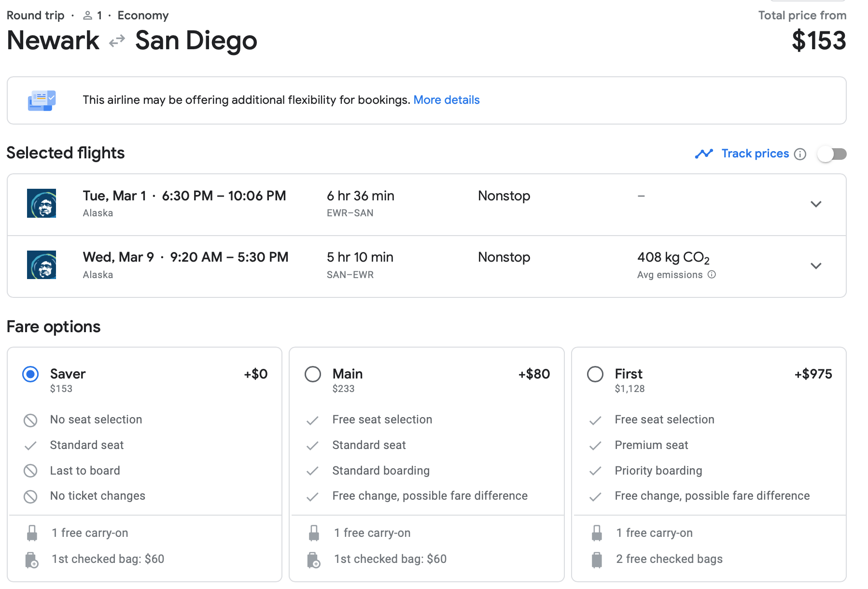Open the More details link
The image size is (868, 589).
[446, 100]
